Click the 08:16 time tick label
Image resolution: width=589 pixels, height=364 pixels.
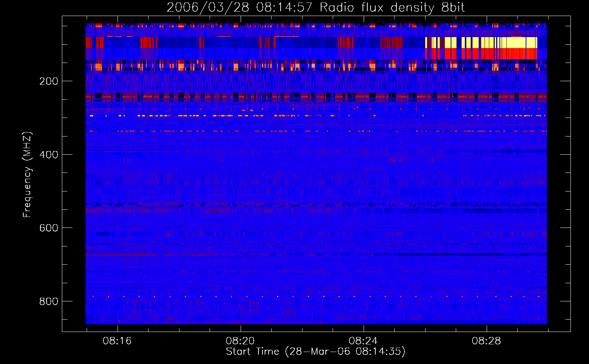[117, 341]
